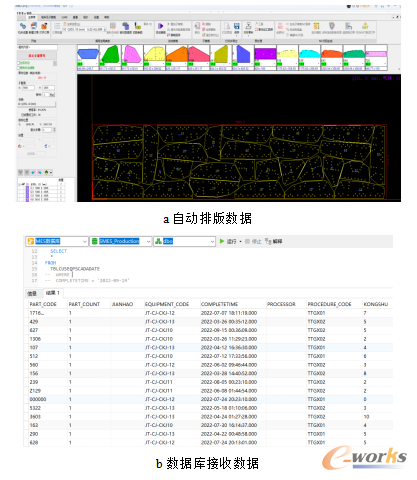Open the dbo schema dropdown
The image size is (417, 480).
(184, 241)
